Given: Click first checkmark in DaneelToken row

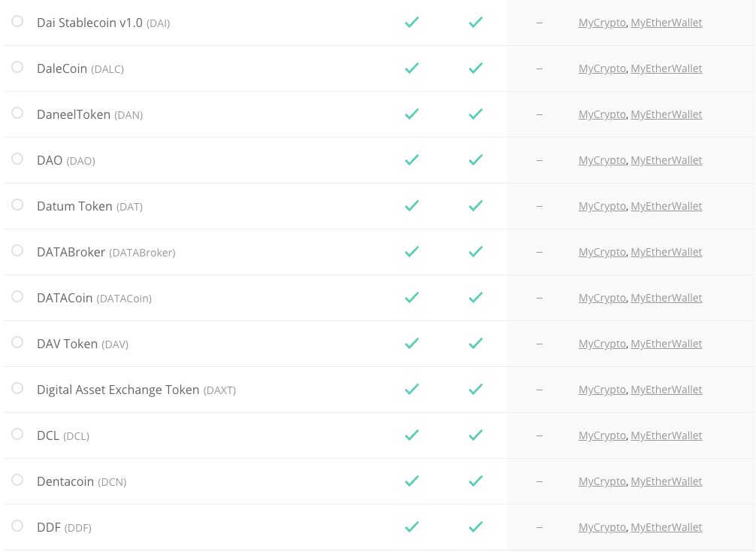Looking at the screenshot, I should (412, 114).
